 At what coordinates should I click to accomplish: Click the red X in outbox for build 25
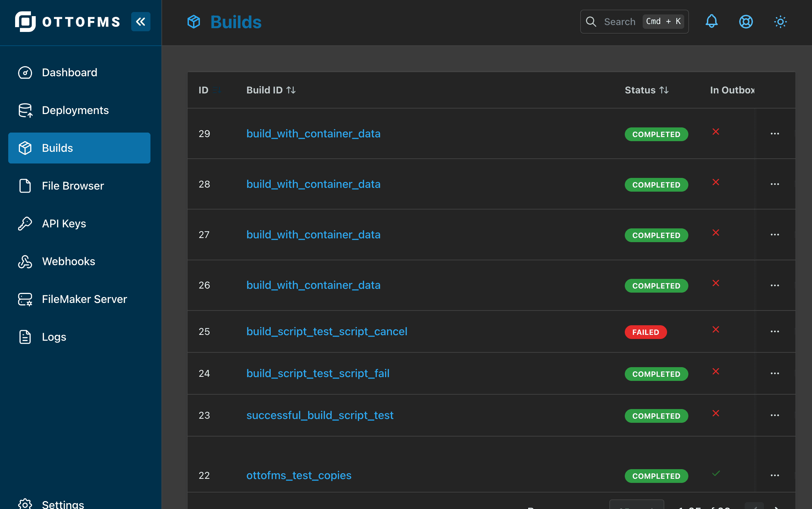click(x=716, y=329)
